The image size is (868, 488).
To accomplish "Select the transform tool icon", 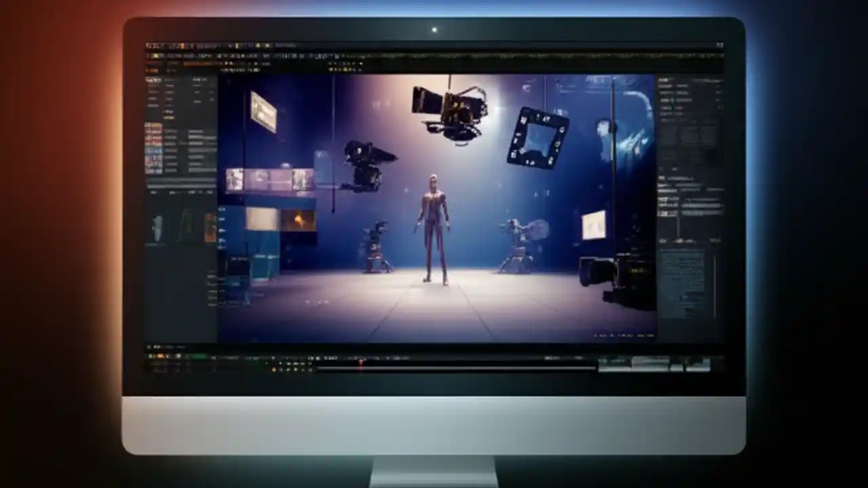I will (197, 57).
